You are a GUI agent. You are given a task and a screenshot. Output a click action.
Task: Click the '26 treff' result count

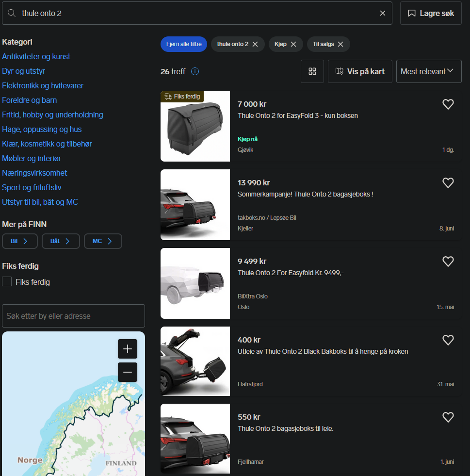(173, 72)
